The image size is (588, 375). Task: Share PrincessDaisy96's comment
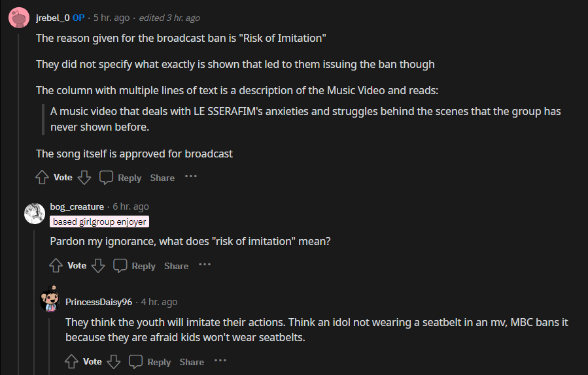pyautogui.click(x=192, y=362)
